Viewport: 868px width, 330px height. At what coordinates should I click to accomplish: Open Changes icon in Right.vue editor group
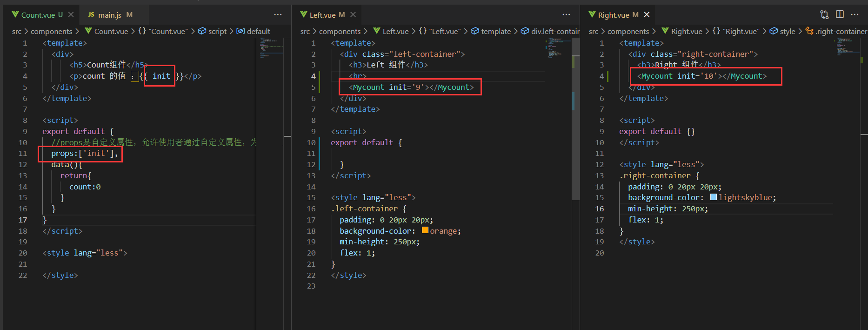[x=824, y=14]
